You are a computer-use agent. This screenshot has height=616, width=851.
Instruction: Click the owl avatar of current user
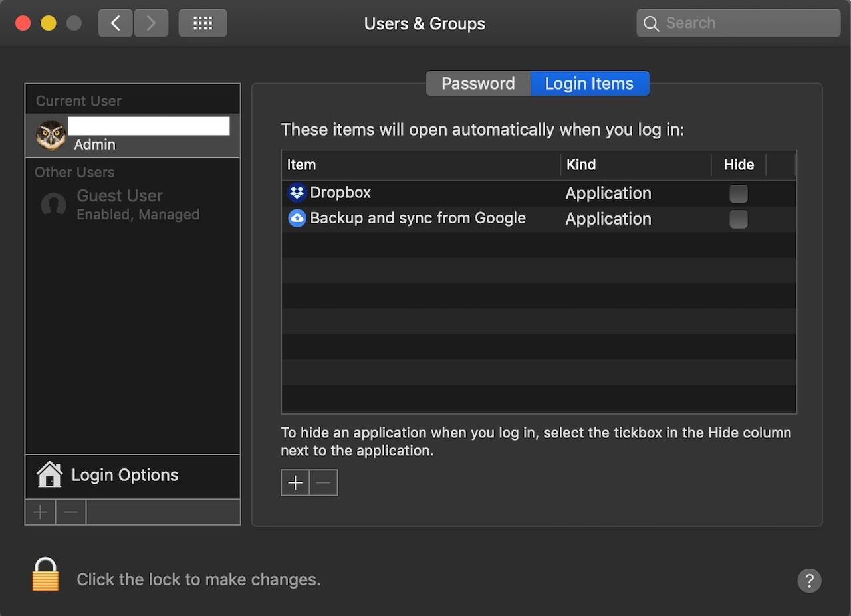tap(51, 135)
